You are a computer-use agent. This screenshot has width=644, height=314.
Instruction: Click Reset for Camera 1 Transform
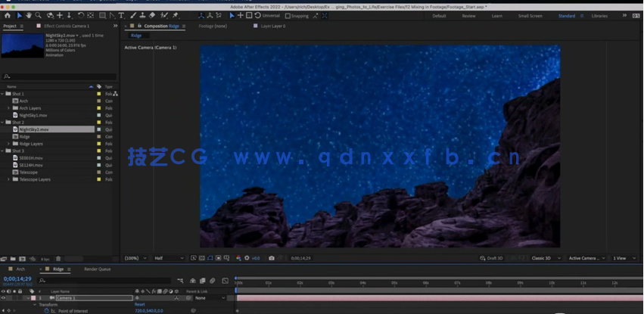click(140, 305)
